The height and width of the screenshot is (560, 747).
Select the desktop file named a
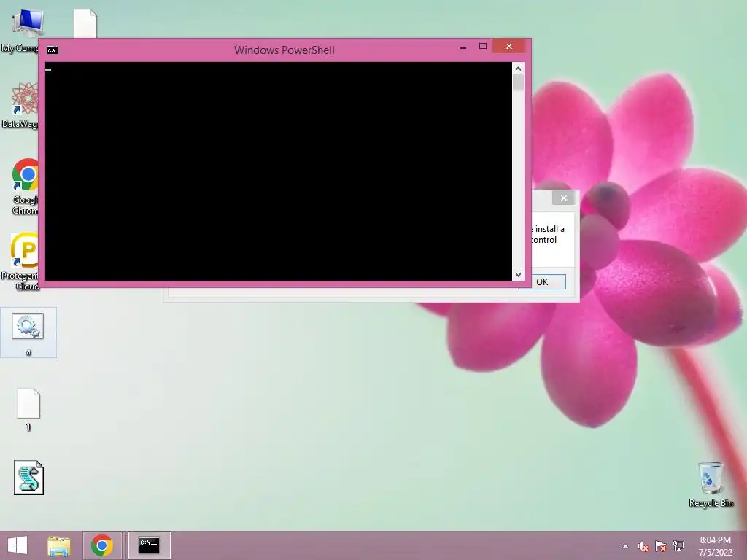click(x=28, y=332)
